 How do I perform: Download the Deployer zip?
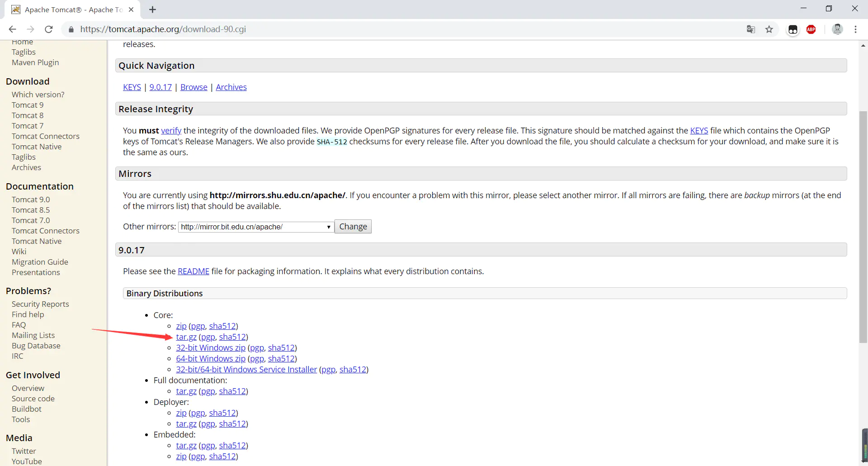[181, 413]
